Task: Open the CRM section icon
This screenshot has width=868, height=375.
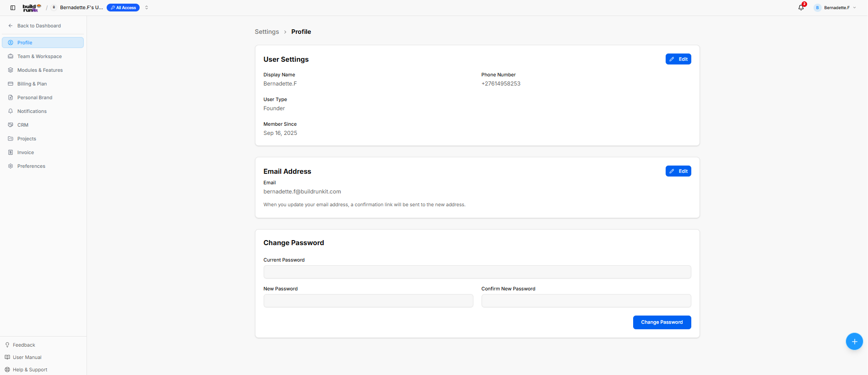Action: click(x=11, y=125)
